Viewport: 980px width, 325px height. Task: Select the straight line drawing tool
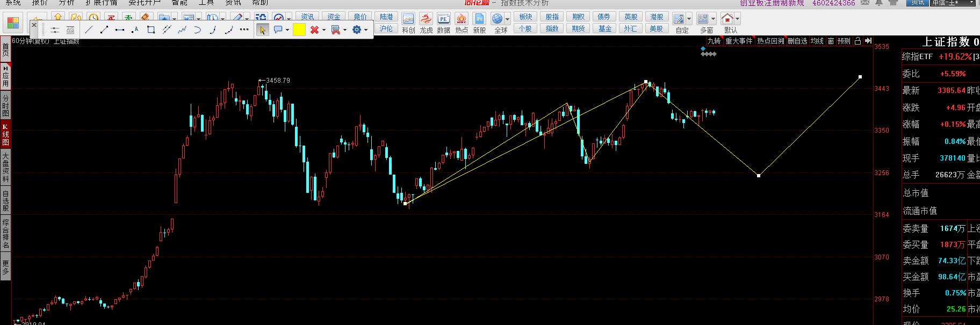89,30
